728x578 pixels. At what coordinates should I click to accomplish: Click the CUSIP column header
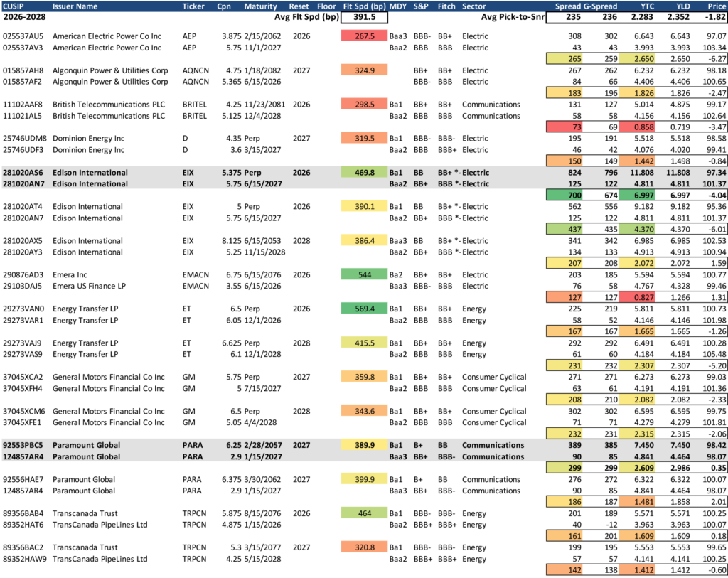pyautogui.click(x=16, y=6)
